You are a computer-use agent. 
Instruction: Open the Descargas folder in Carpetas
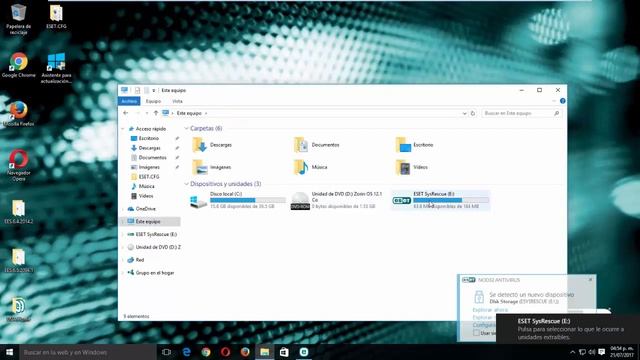[212, 145]
